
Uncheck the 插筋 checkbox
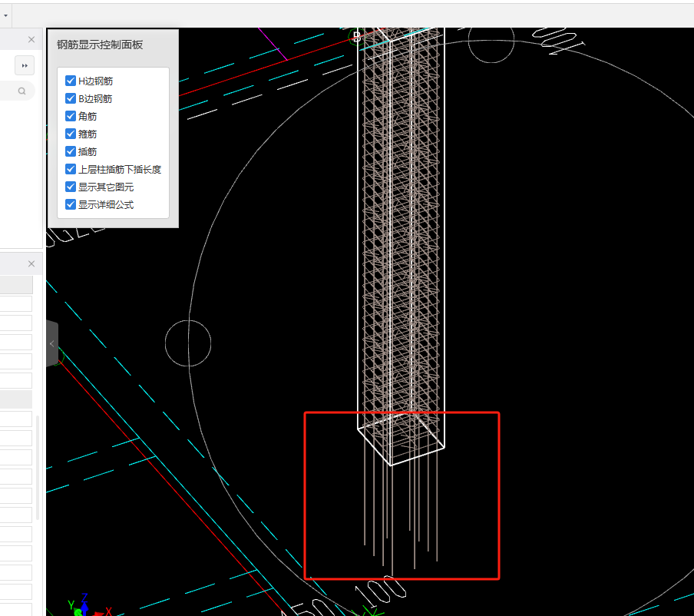coord(71,151)
